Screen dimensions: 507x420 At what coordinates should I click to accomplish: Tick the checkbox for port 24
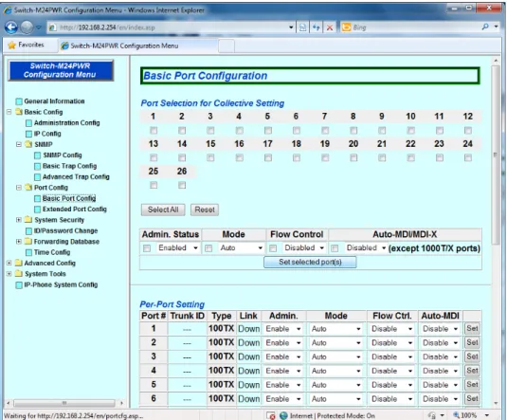(x=468, y=157)
